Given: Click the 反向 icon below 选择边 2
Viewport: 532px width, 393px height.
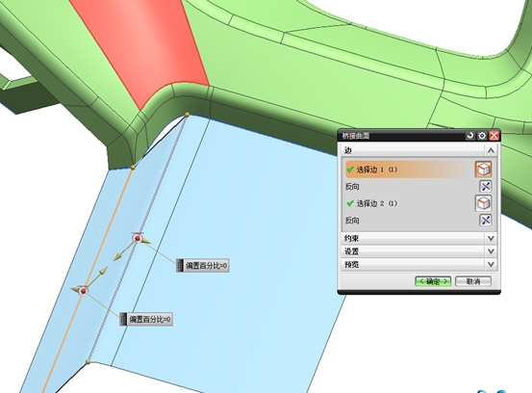Looking at the screenshot, I should 486,221.
